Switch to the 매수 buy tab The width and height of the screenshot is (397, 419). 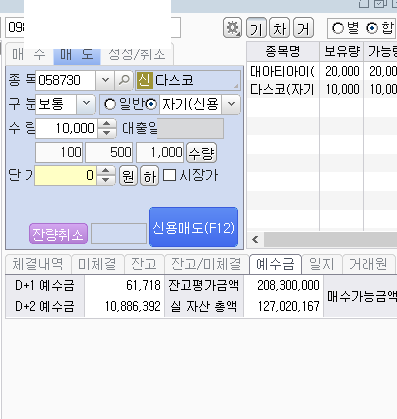(29, 54)
